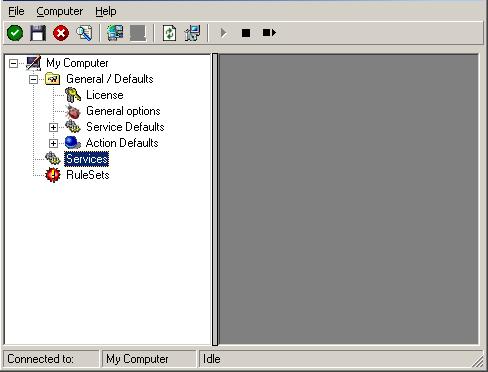Collapse the General / Defaults node

33,79
